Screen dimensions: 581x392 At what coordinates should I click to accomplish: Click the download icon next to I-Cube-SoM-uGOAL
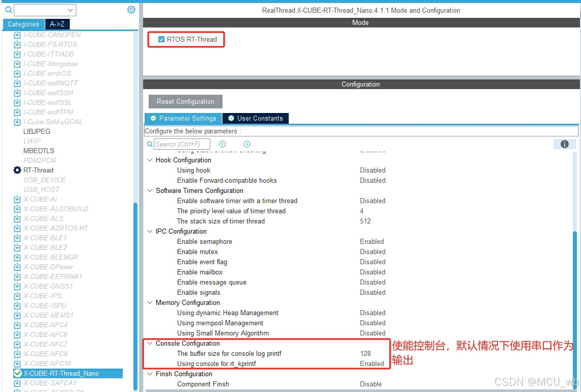tap(17, 122)
